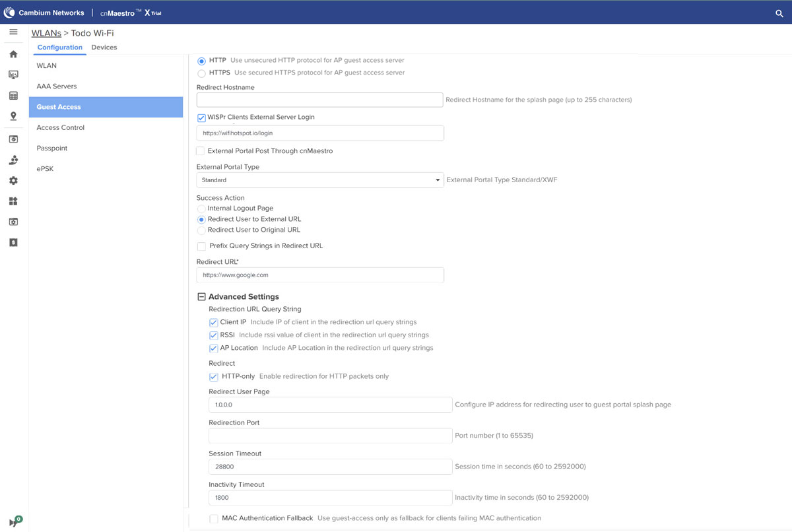
Task: Click the Cambium Networks logo
Action: (x=44, y=13)
